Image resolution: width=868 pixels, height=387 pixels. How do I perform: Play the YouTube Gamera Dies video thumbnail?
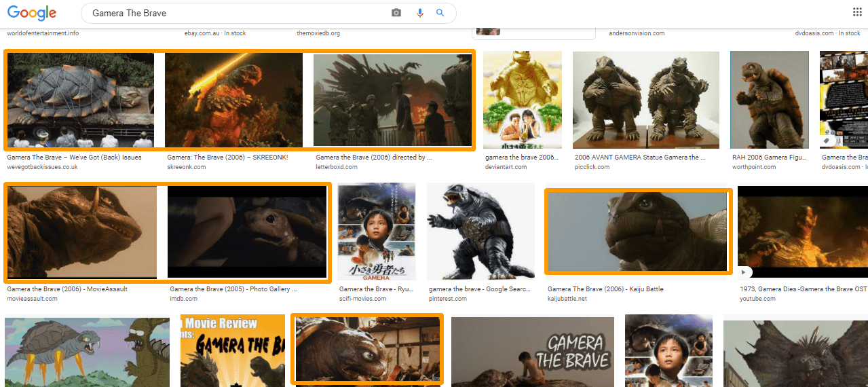pos(802,232)
